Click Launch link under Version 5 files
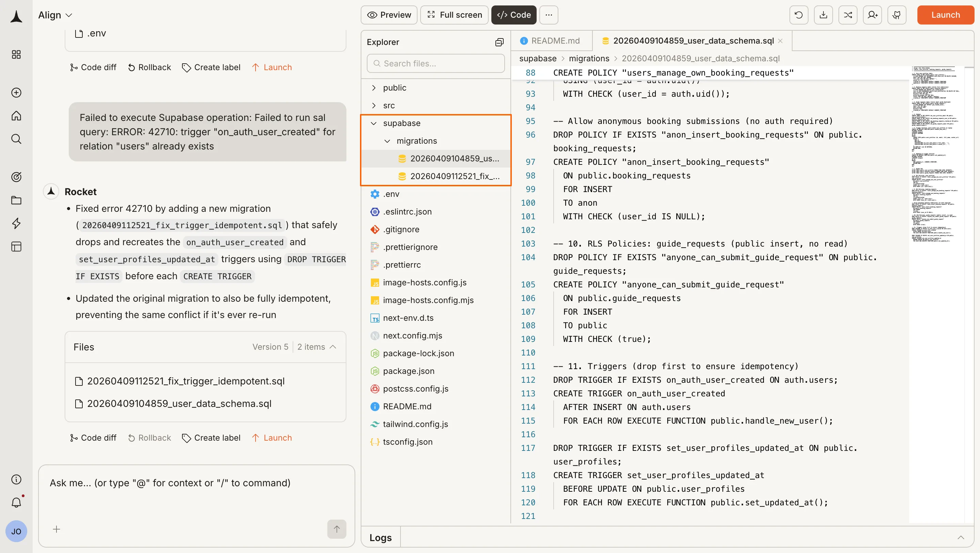Image resolution: width=980 pixels, height=553 pixels. coord(272,438)
